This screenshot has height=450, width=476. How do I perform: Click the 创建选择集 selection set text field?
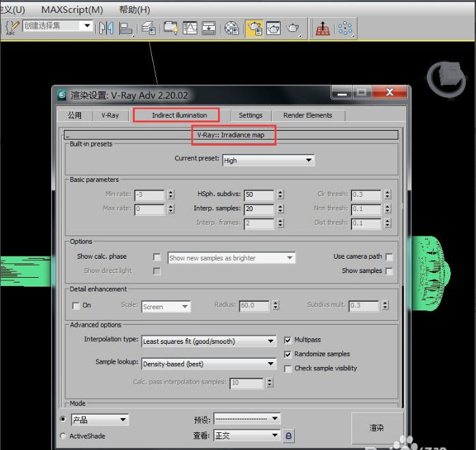[x=52, y=25]
